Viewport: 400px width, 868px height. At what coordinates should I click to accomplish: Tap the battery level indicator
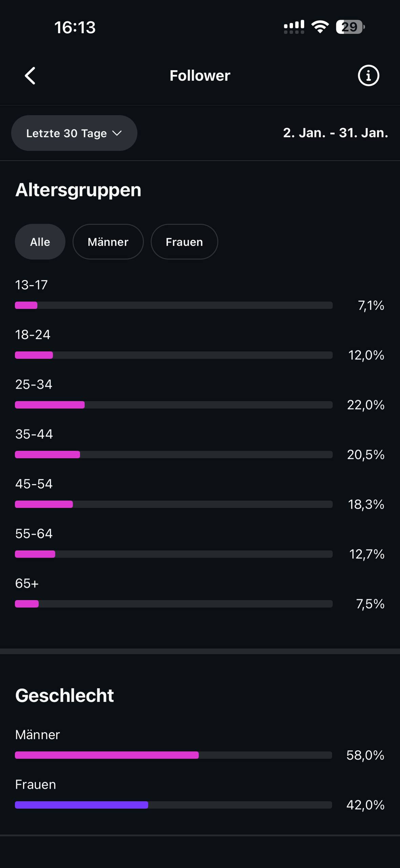click(x=350, y=27)
